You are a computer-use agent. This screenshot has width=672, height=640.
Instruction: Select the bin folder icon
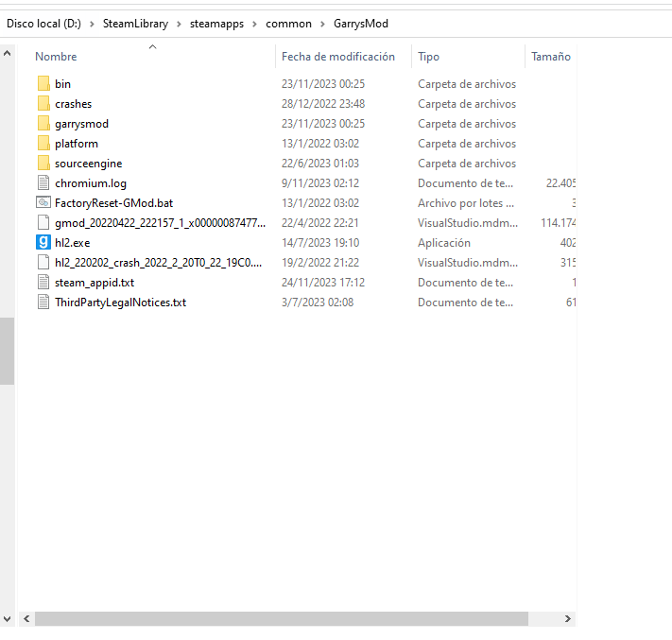[43, 83]
